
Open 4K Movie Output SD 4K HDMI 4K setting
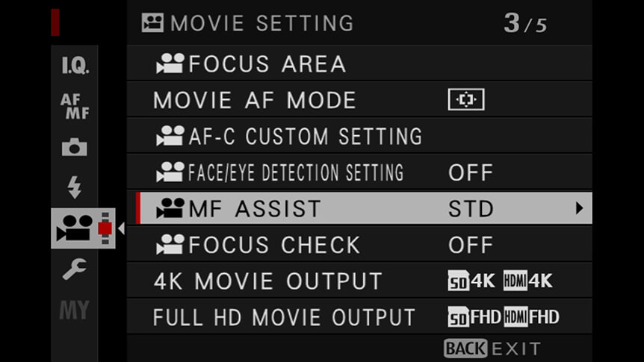point(501,281)
